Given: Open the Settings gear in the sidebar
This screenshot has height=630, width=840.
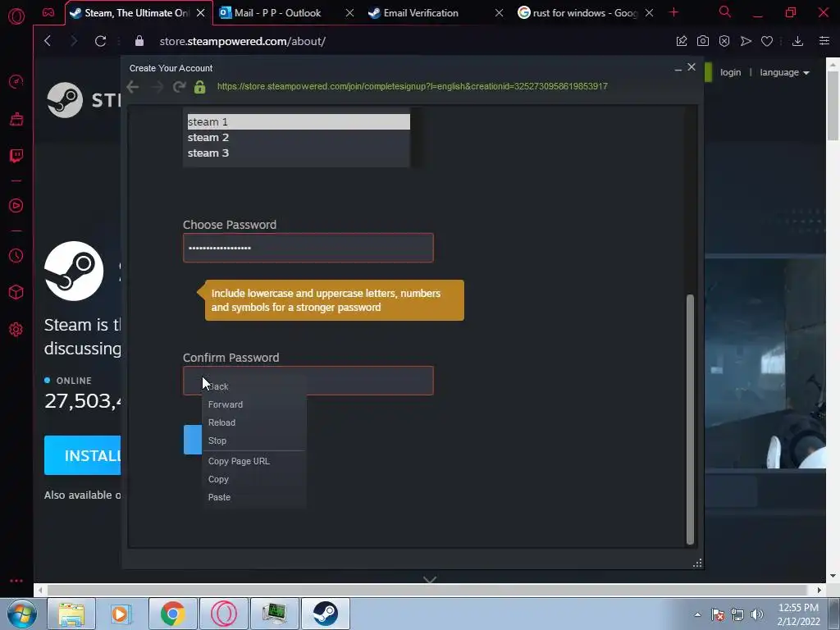Looking at the screenshot, I should point(16,330).
